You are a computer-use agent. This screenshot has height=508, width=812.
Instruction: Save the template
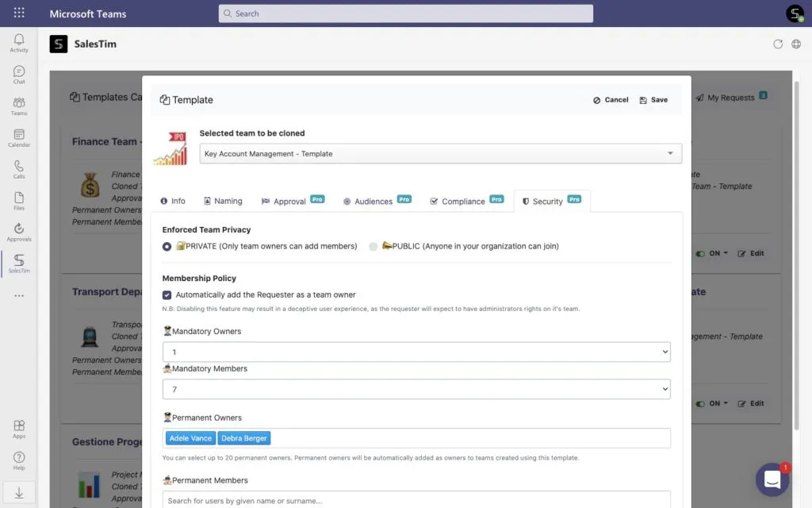653,100
